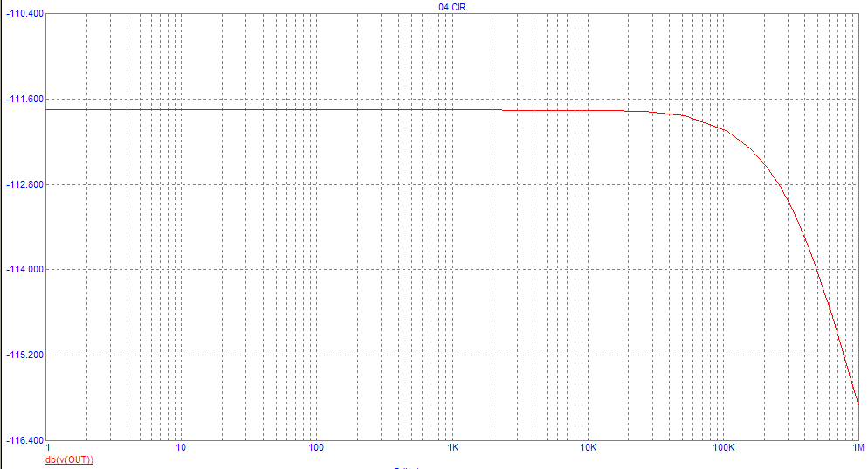Viewport: 868px width, 469px height.
Task: Click the 1M frequency axis label
Action: [x=858, y=447]
